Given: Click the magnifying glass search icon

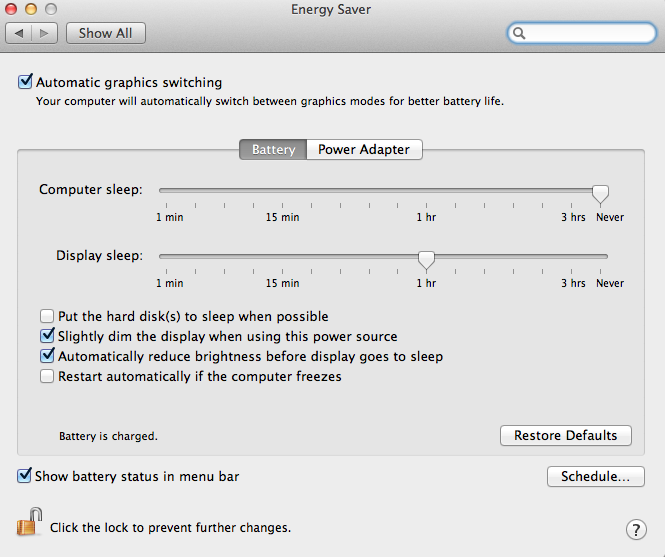Looking at the screenshot, I should 519,33.
